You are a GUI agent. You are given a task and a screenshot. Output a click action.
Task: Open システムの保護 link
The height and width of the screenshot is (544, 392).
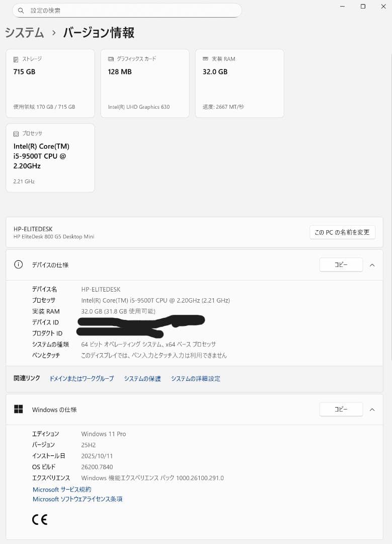pyautogui.click(x=142, y=378)
